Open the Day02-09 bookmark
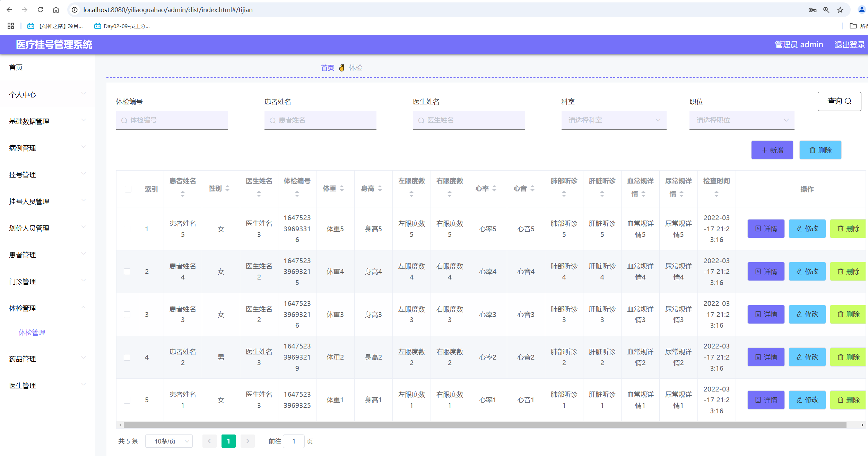 (122, 26)
